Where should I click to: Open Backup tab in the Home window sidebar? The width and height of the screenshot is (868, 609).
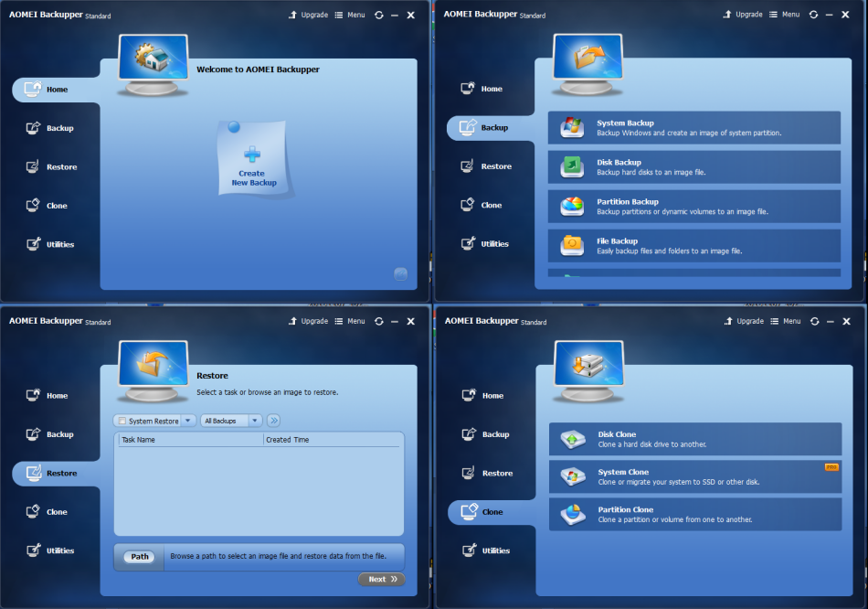click(x=50, y=128)
